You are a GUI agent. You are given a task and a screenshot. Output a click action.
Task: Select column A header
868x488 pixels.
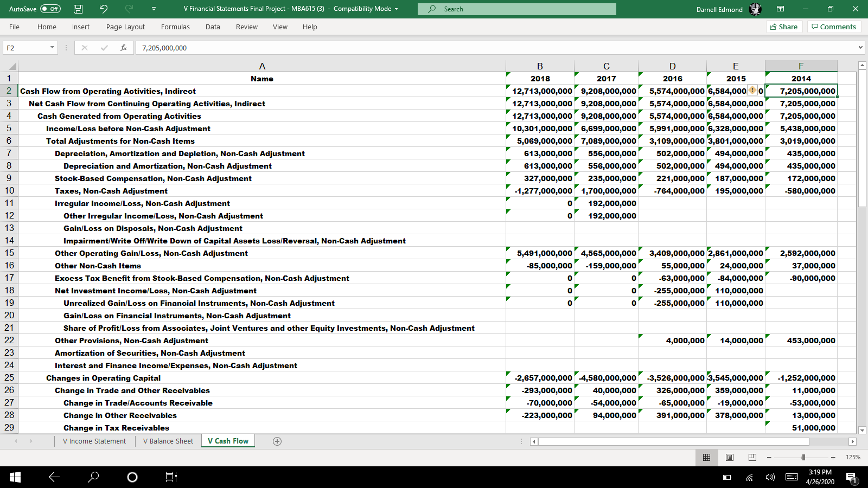pos(262,66)
